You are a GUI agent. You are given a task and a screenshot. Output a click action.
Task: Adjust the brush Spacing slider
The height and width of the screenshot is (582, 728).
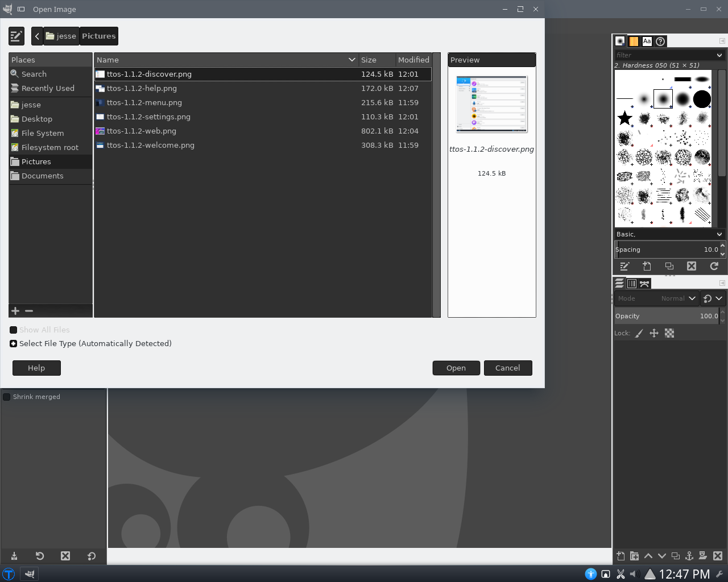pyautogui.click(x=667, y=250)
